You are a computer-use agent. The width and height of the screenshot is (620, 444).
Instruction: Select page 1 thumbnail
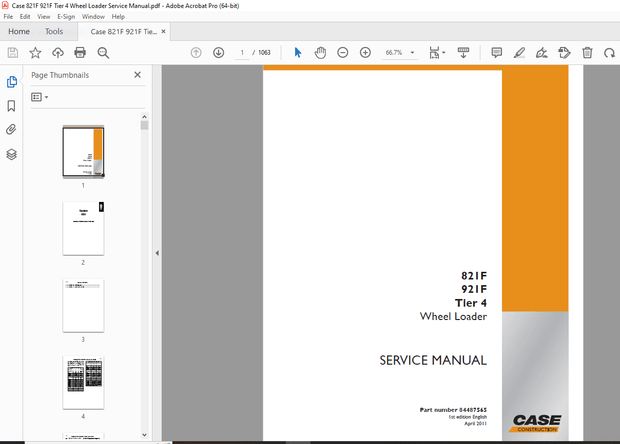[x=83, y=151]
